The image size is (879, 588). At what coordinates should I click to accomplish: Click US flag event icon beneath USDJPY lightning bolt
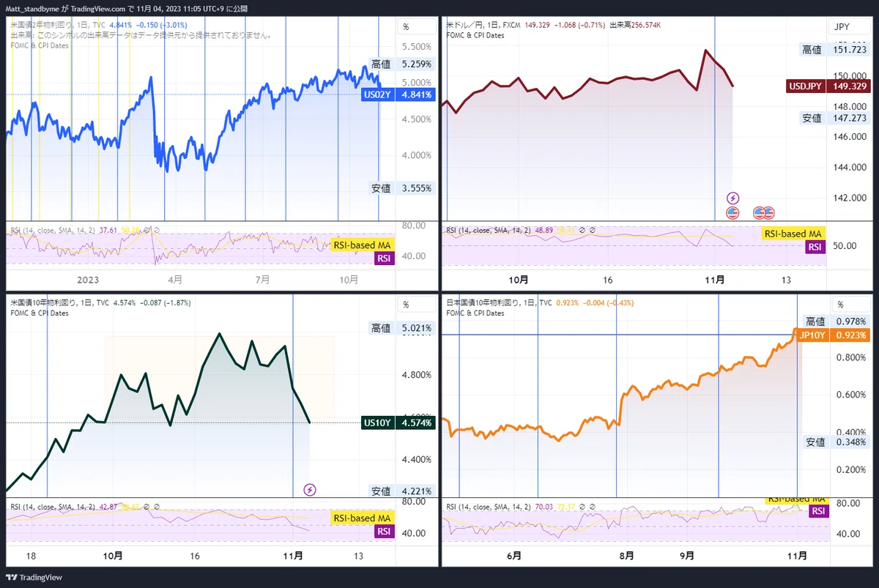click(732, 213)
